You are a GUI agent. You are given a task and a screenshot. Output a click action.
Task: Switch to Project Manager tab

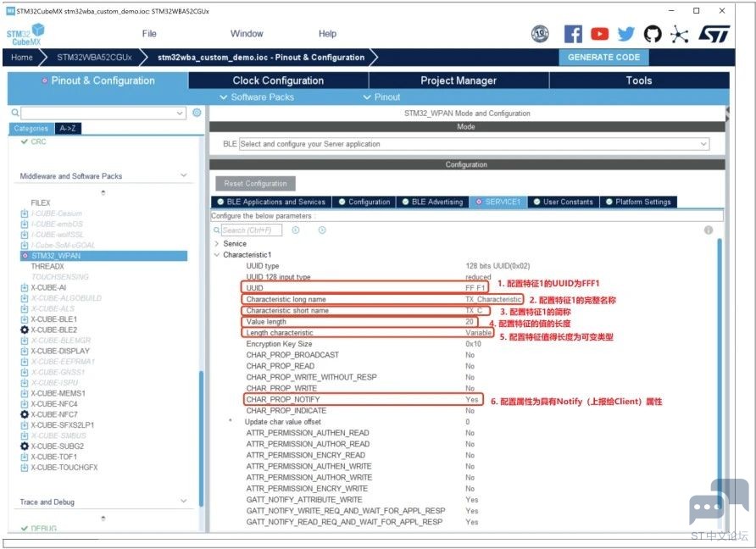pyautogui.click(x=459, y=80)
